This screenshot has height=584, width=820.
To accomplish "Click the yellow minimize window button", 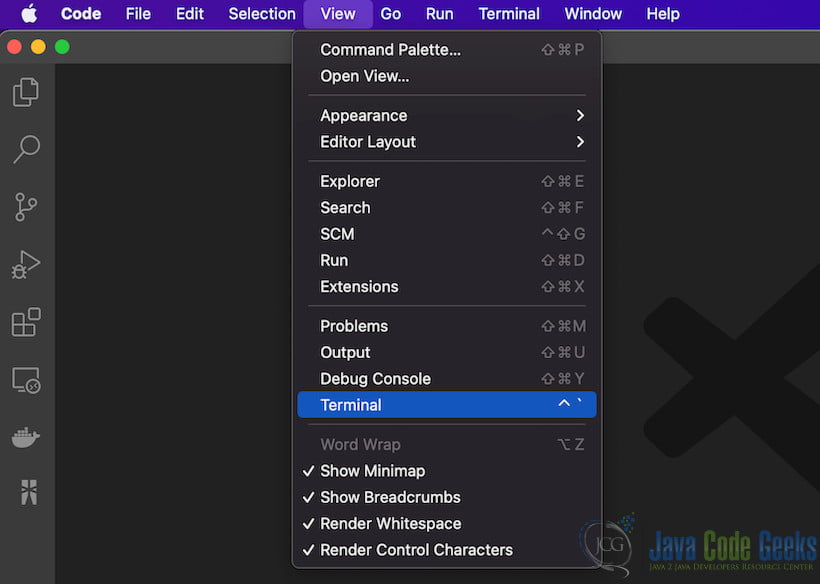I will [38, 47].
